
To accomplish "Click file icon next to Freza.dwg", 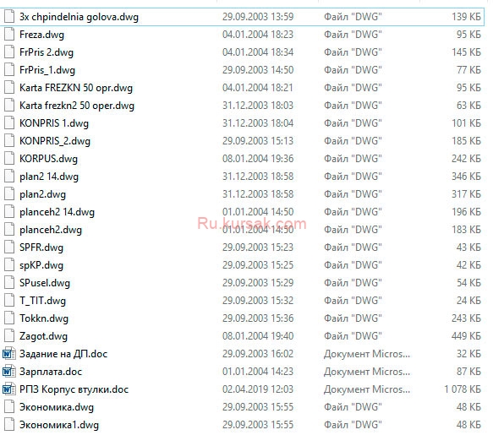I will point(9,34).
